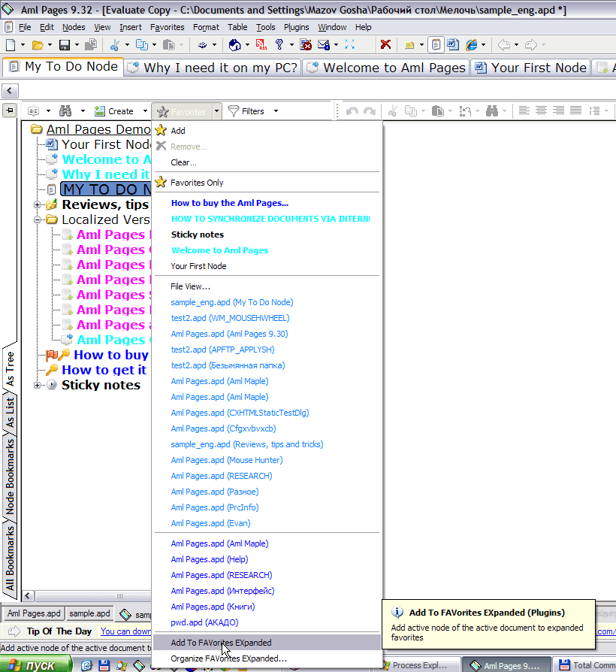Viewport: 616px width, 672px height.
Task: Open the Filters dropdown arrow
Action: tap(276, 111)
